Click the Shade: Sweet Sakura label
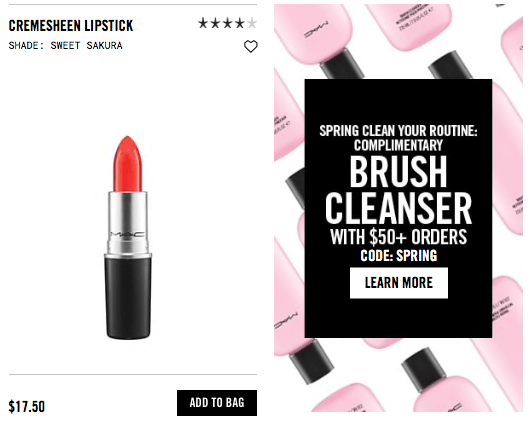 click(65, 45)
